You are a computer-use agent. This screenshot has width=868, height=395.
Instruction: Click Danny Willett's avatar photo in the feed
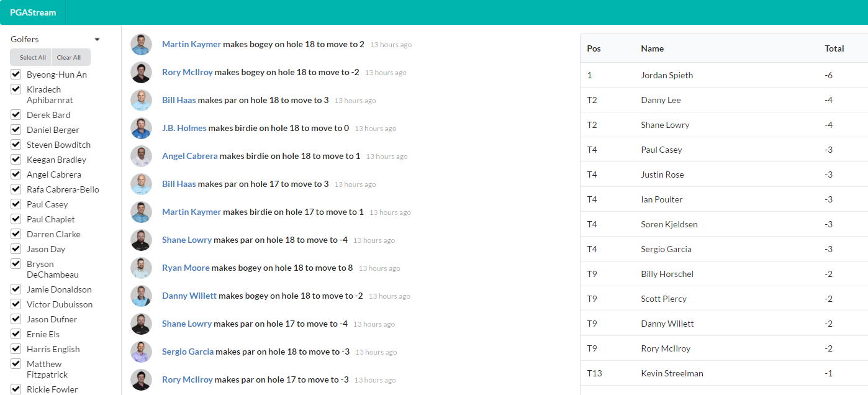tap(142, 296)
